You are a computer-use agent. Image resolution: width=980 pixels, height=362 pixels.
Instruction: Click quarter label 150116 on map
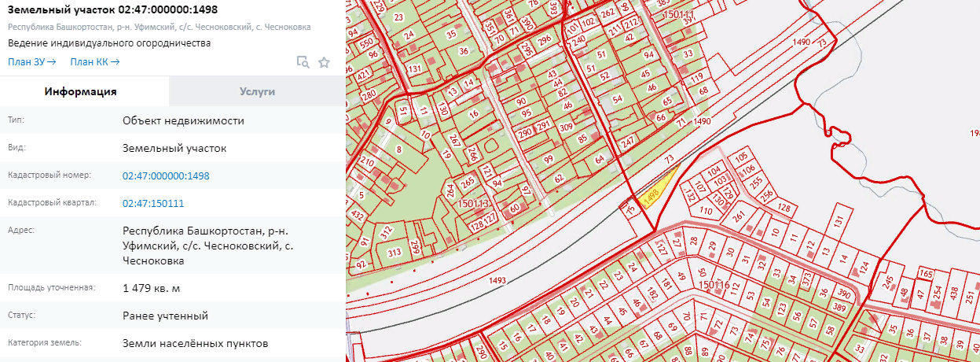[x=714, y=285]
